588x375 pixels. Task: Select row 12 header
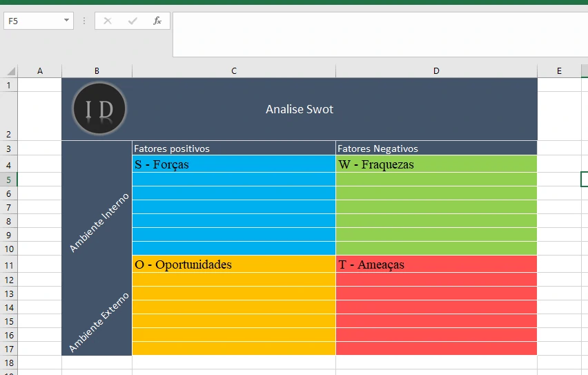click(x=8, y=280)
